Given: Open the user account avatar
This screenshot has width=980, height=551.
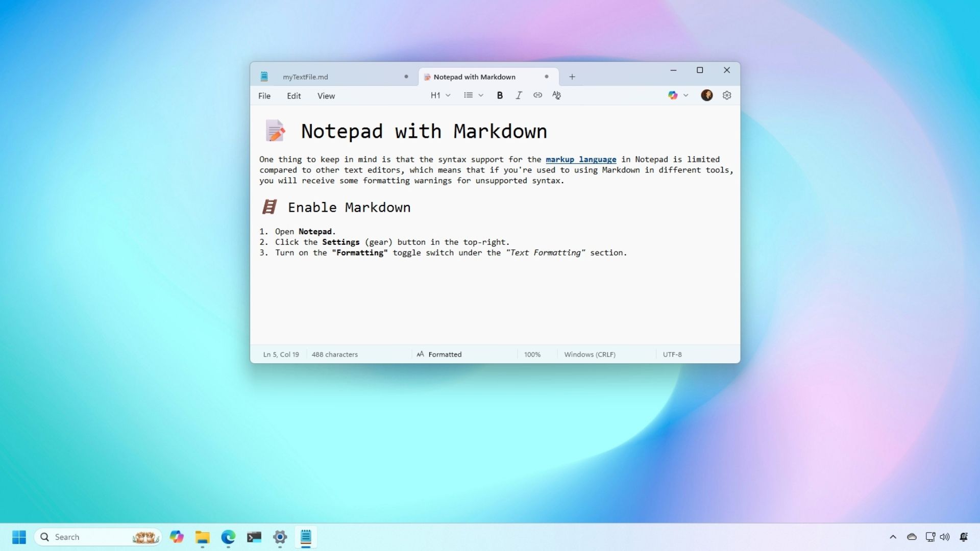Looking at the screenshot, I should pyautogui.click(x=706, y=95).
